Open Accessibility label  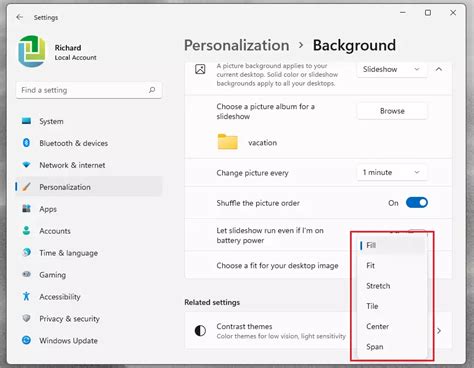(60, 297)
